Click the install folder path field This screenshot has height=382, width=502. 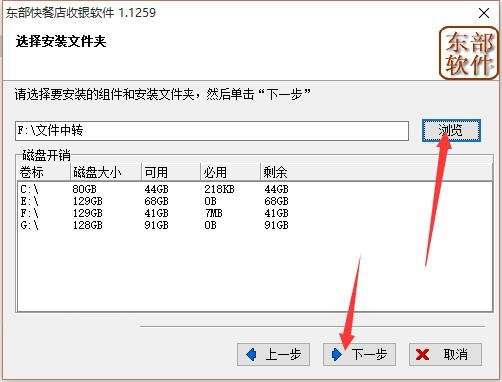(212, 131)
